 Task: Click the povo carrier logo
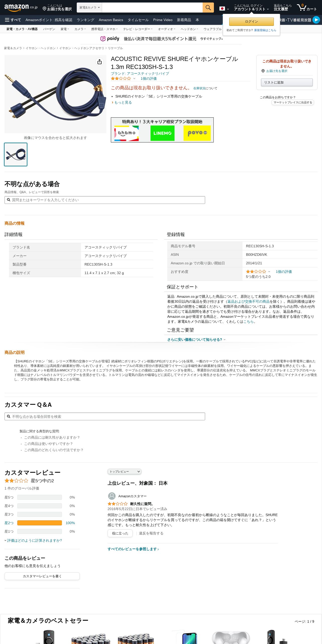tap(197, 133)
